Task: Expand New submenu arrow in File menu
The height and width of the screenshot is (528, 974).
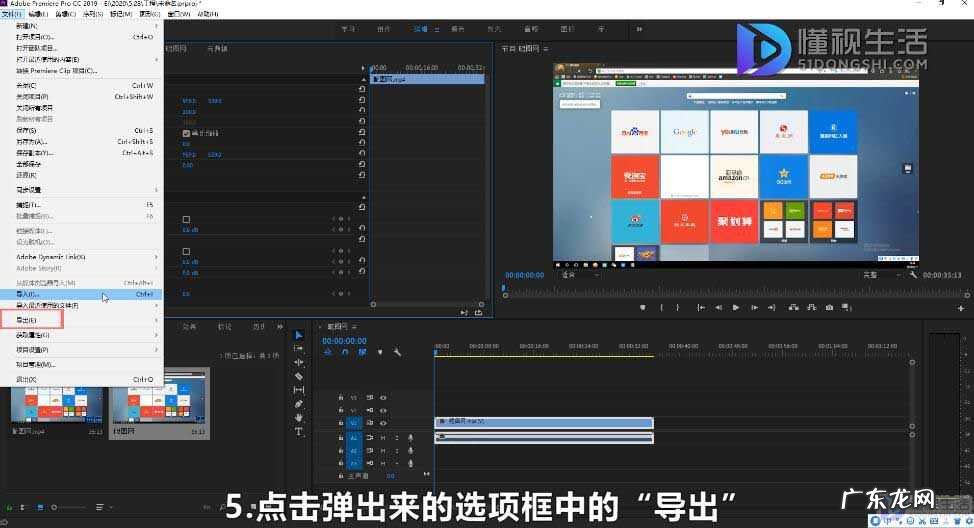Action: point(156,26)
